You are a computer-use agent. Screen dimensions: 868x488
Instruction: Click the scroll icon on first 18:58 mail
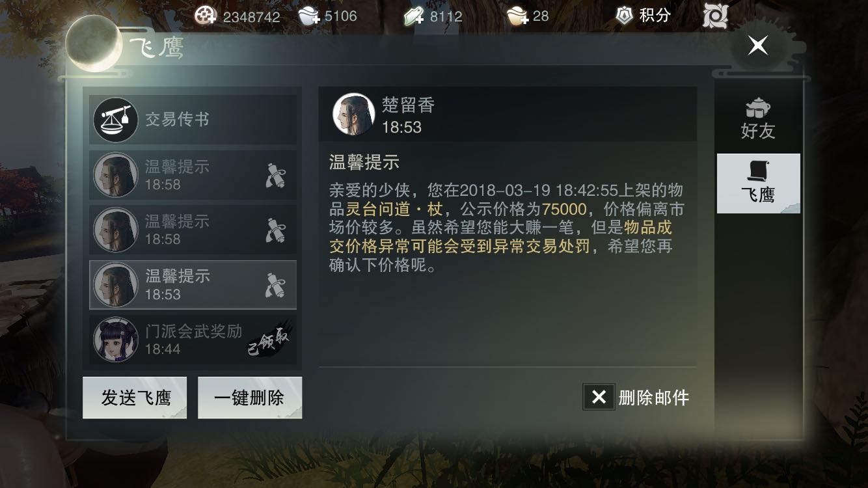276,175
